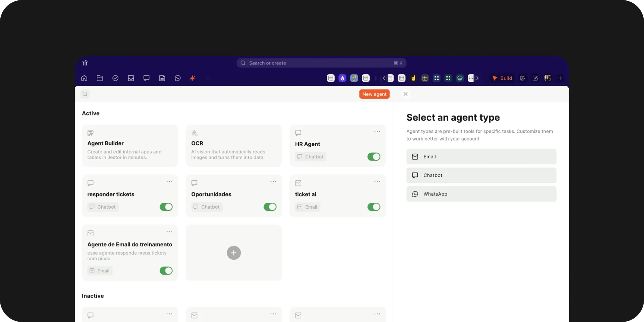Open the trophy pinned tab

(x=354, y=78)
